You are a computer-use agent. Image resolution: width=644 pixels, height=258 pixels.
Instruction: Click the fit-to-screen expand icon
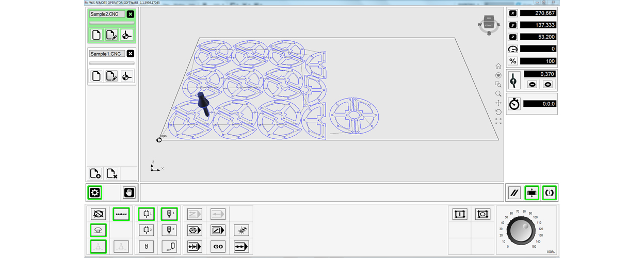(x=498, y=121)
